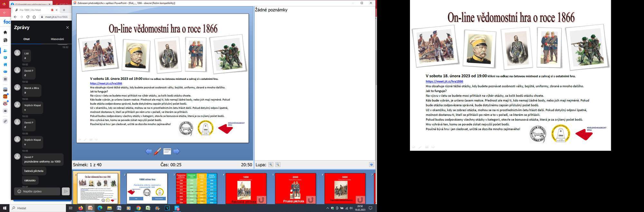
Task: Jump to slide 5 Pruská pěchota thumbnail
Action: click(295, 188)
